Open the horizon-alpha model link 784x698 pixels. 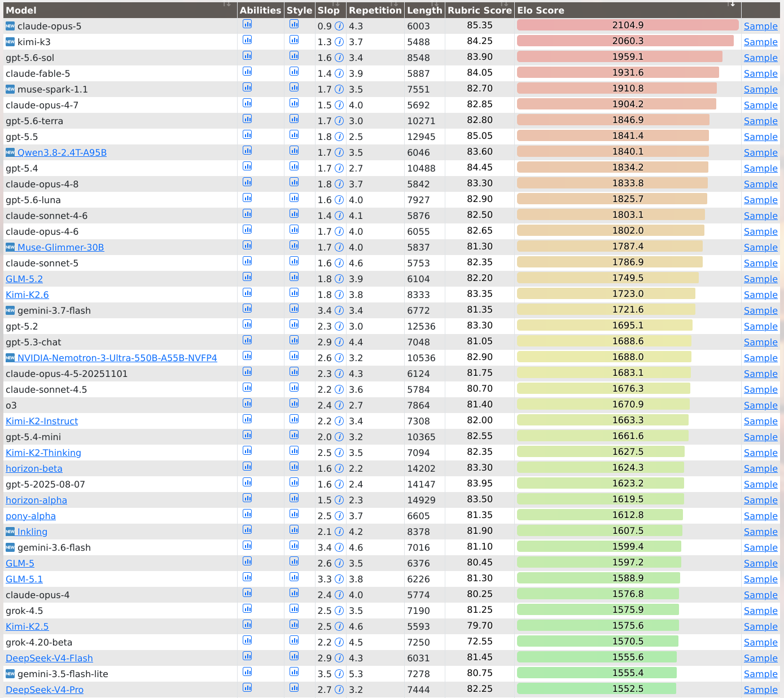tap(36, 500)
